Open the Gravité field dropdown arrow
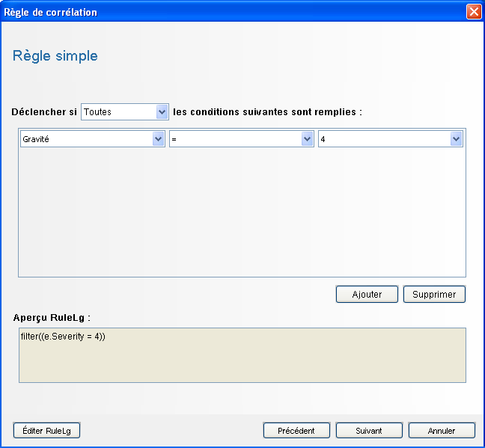485x448 pixels. click(x=158, y=139)
